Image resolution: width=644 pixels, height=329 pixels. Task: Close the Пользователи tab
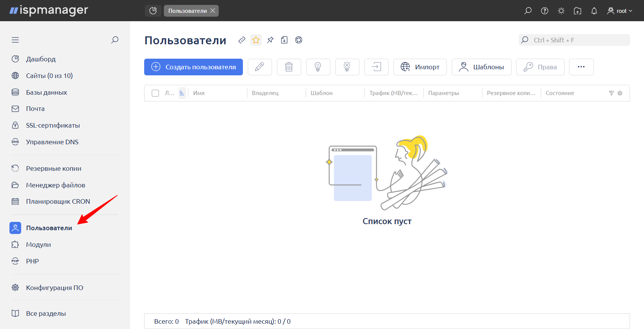[x=213, y=11]
